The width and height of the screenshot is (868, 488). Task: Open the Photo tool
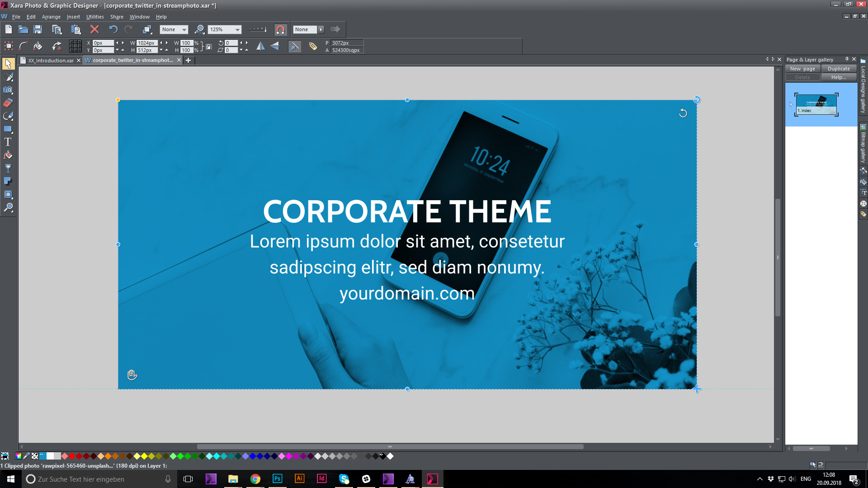[8, 89]
